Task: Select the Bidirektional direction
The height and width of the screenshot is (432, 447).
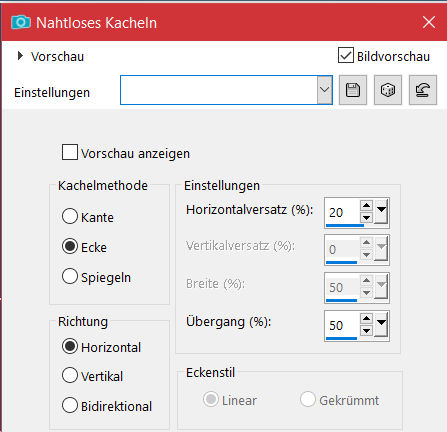Action: [70, 405]
